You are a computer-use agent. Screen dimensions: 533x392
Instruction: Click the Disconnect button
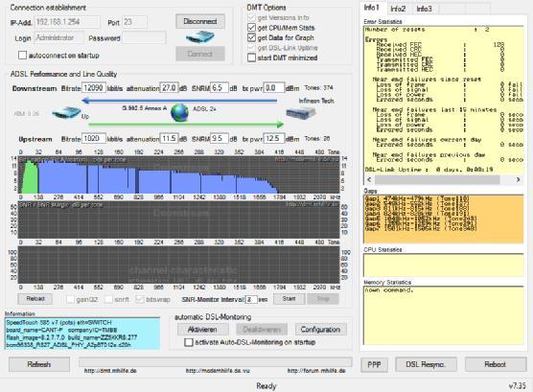pos(200,21)
